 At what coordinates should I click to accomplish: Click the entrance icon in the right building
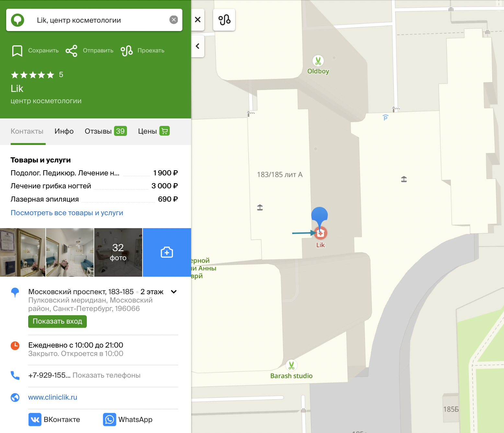pyautogui.click(x=404, y=179)
